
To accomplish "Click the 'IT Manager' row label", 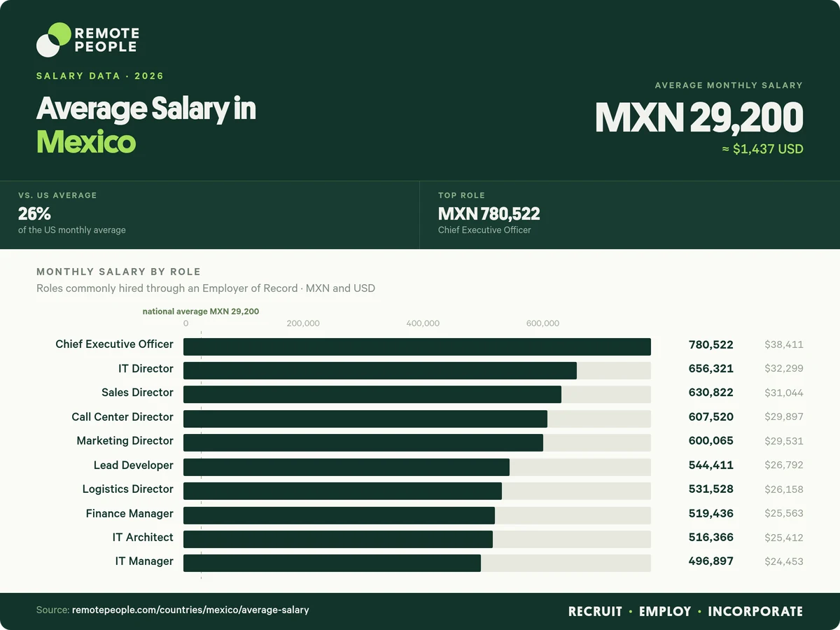I will (144, 561).
